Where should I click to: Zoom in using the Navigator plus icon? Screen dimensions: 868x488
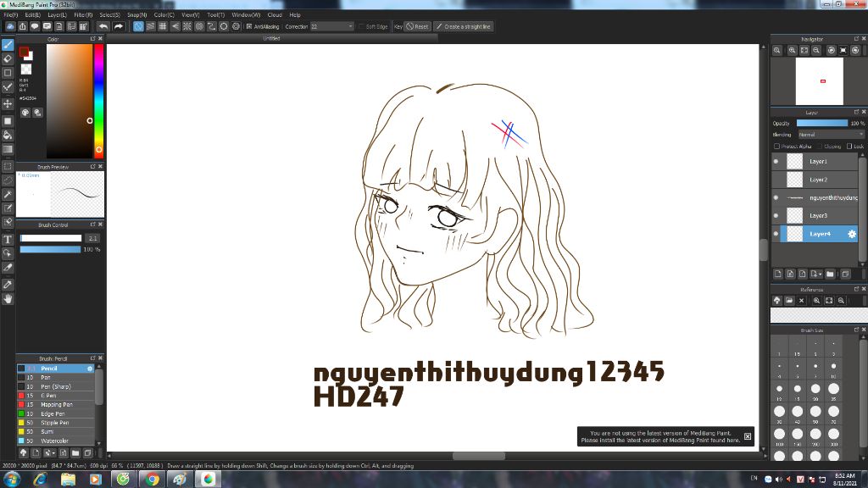793,50
